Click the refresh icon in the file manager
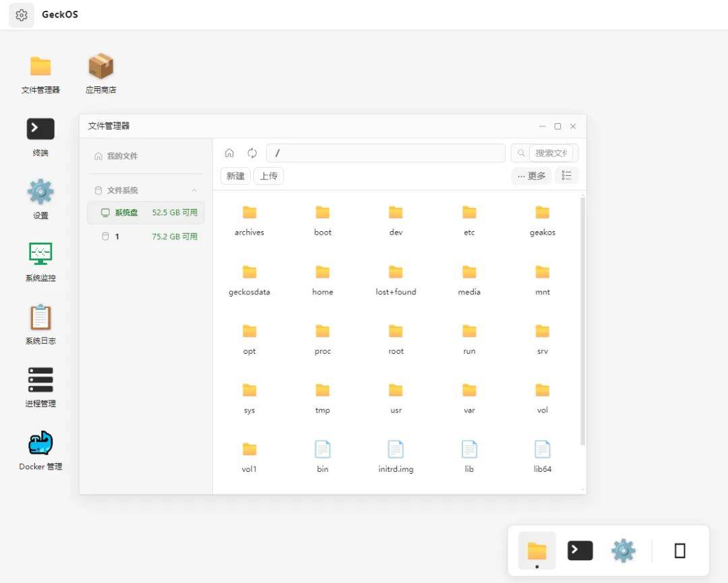Viewport: 728px width, 583px height. pos(252,153)
